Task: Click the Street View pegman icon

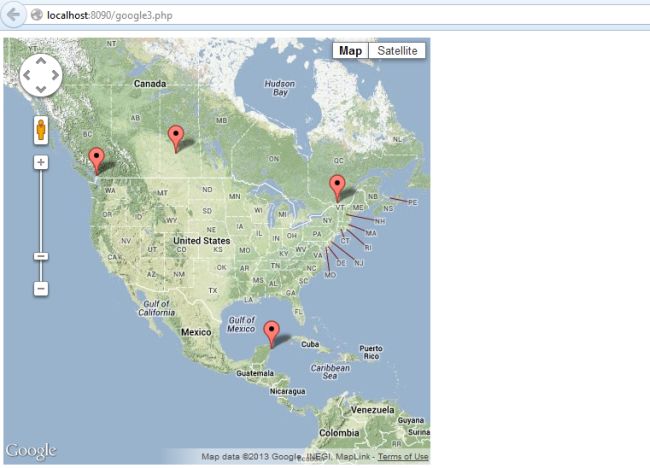Action: pos(41,130)
